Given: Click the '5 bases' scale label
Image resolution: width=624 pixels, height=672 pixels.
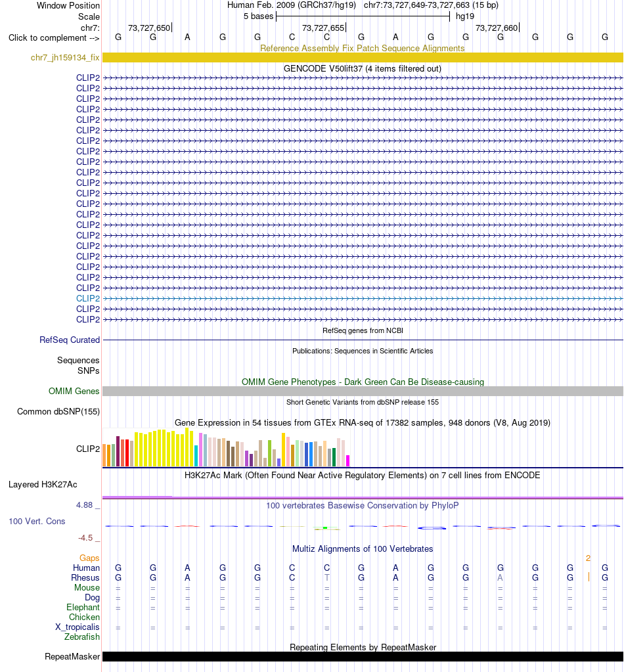Looking at the screenshot, I should click(x=258, y=16).
